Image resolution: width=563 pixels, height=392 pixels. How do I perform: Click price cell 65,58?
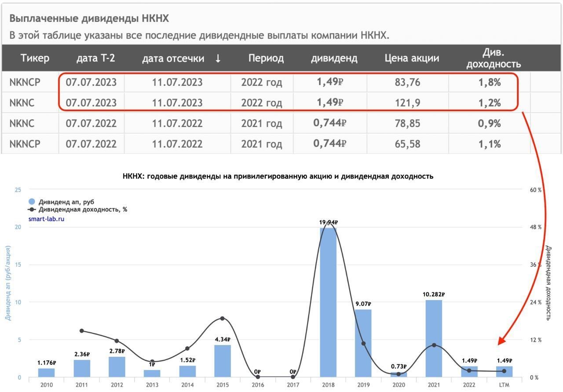coord(408,144)
